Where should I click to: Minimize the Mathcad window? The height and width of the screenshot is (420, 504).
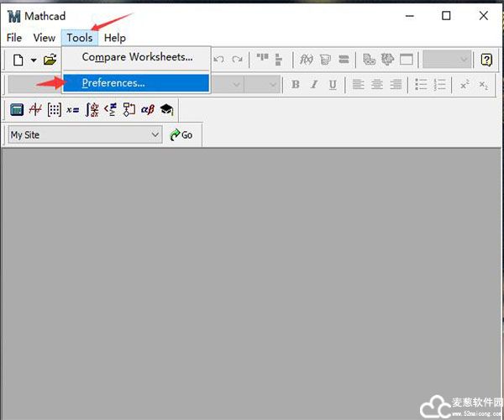(x=410, y=16)
